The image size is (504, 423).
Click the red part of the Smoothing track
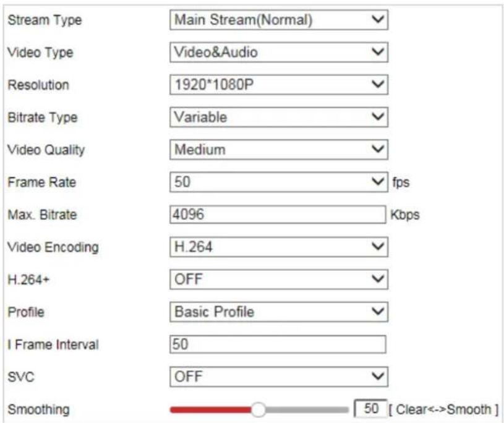210,410
